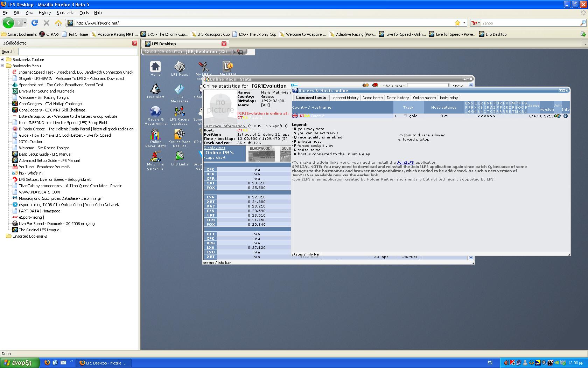Open the CTRA-X bookmark in toolbar
The width and height of the screenshot is (588, 368).
[49, 34]
